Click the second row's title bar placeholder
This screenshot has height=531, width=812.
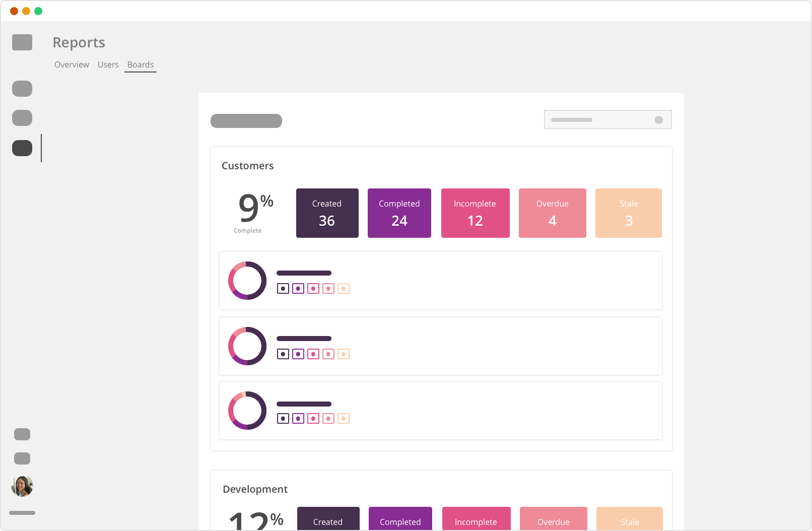coord(304,339)
